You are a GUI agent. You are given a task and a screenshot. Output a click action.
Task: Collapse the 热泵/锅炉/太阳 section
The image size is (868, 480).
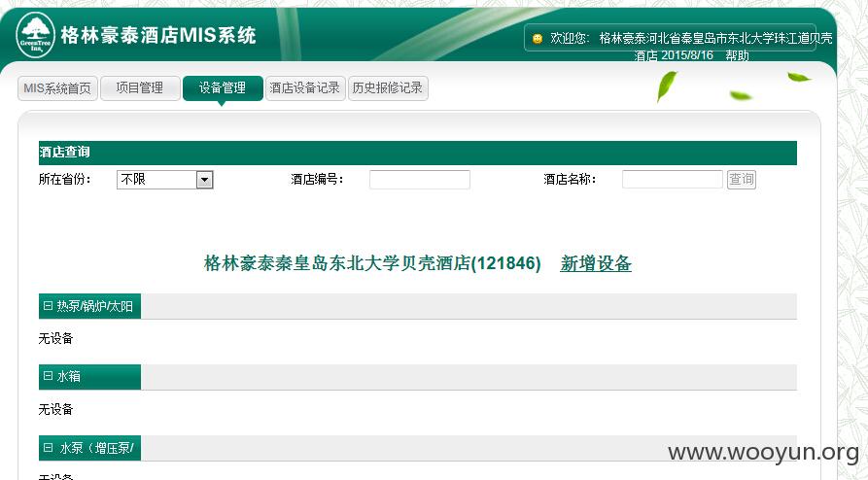49,306
